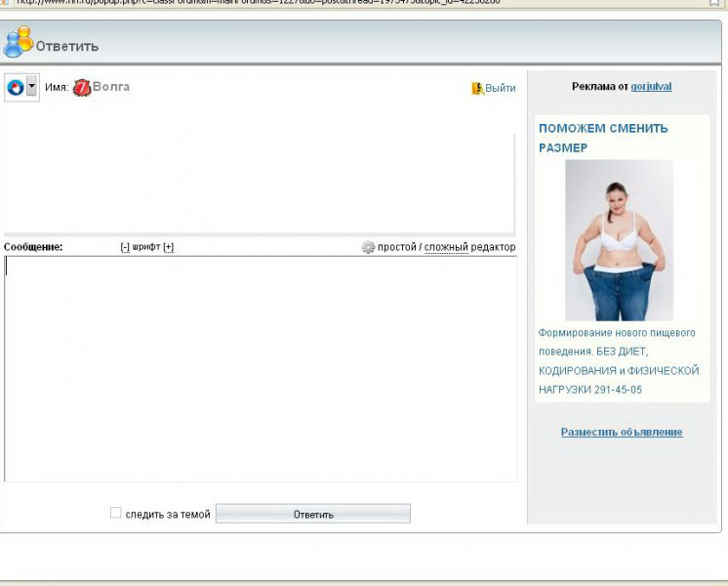Click the Ответить users icon in header
The image size is (728, 586).
[x=18, y=43]
